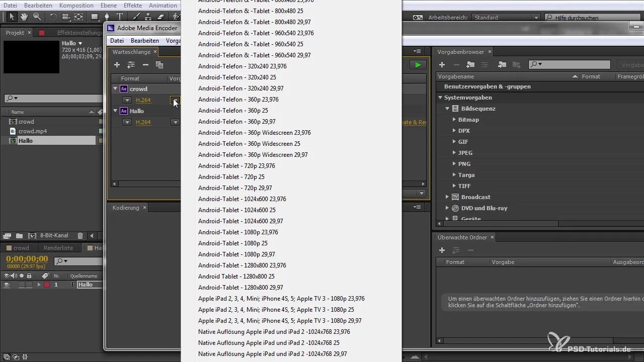The width and height of the screenshot is (644, 362).
Task: Collapse the Hallo queue item
Action: pyautogui.click(x=115, y=111)
